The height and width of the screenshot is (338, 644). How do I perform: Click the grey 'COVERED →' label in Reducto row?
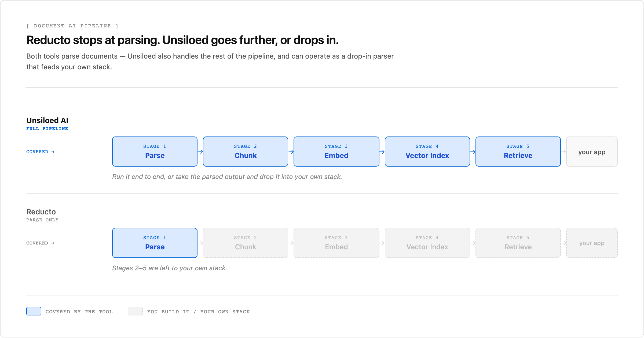pos(40,243)
